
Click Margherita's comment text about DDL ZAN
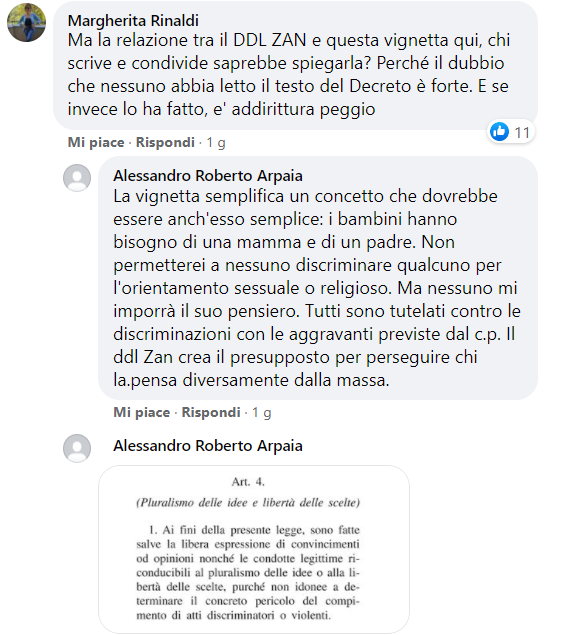288,75
